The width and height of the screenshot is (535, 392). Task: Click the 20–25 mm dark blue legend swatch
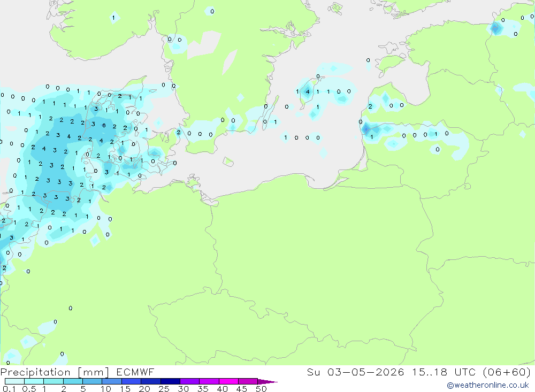pyautogui.click(x=150, y=381)
